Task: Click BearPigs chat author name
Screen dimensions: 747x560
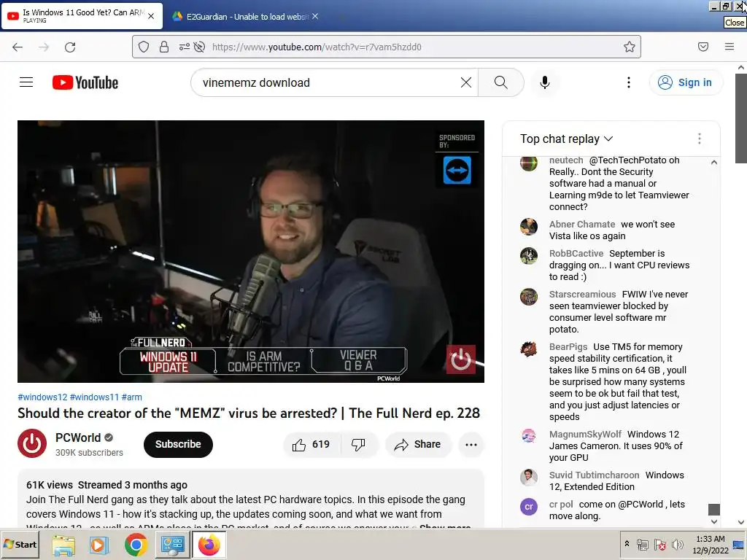Action: point(568,346)
